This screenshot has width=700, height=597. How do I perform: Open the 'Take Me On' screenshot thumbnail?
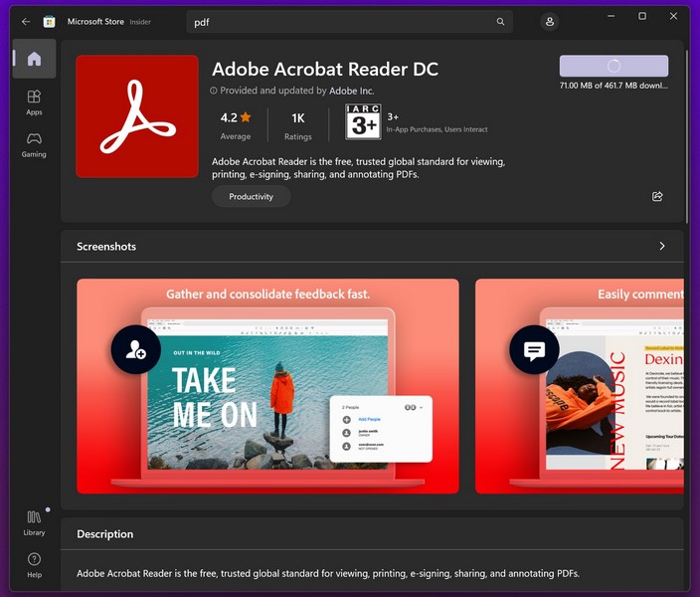point(267,386)
